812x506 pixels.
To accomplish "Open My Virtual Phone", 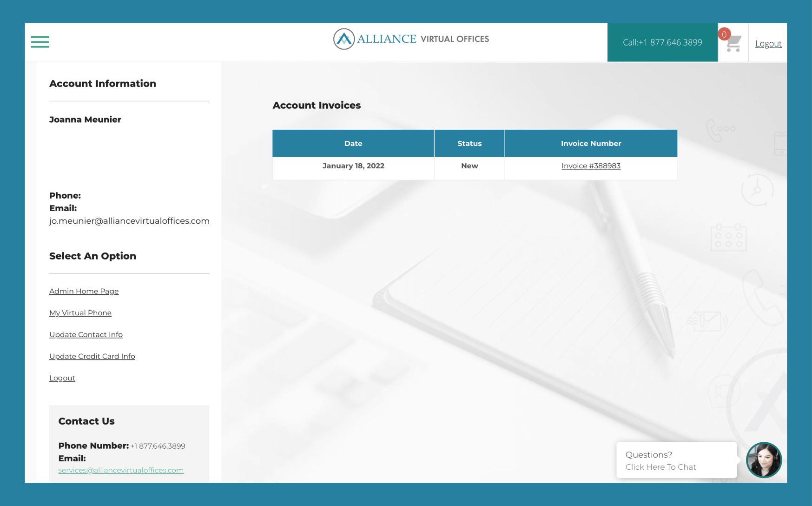I will (x=80, y=313).
